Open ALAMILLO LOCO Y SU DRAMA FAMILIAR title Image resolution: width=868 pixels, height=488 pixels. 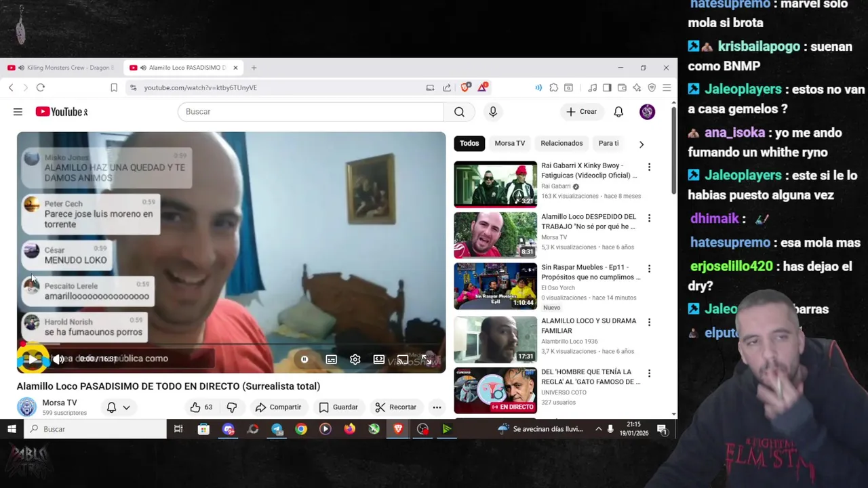589,326
